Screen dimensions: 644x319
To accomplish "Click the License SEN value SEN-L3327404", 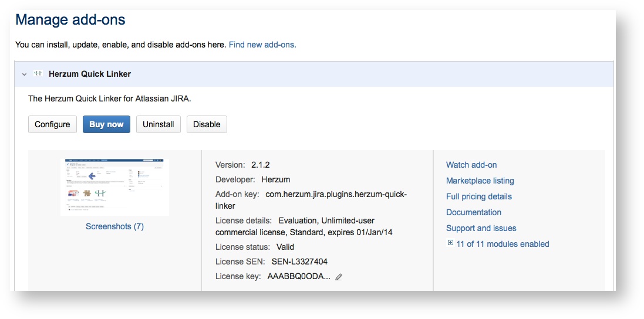I will click(299, 262).
